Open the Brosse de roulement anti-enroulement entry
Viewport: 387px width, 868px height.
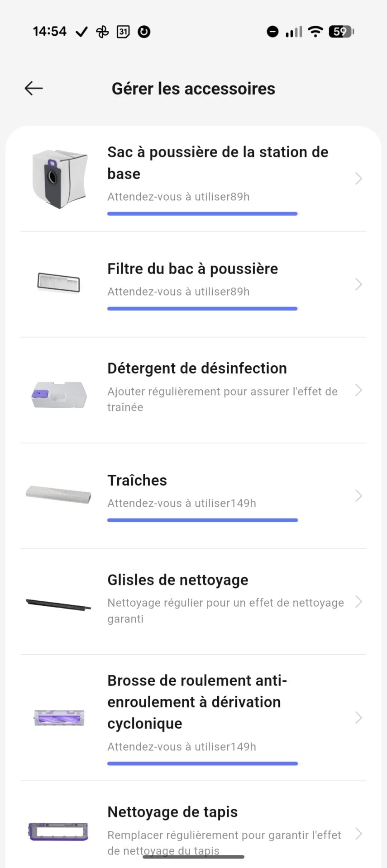197,702
